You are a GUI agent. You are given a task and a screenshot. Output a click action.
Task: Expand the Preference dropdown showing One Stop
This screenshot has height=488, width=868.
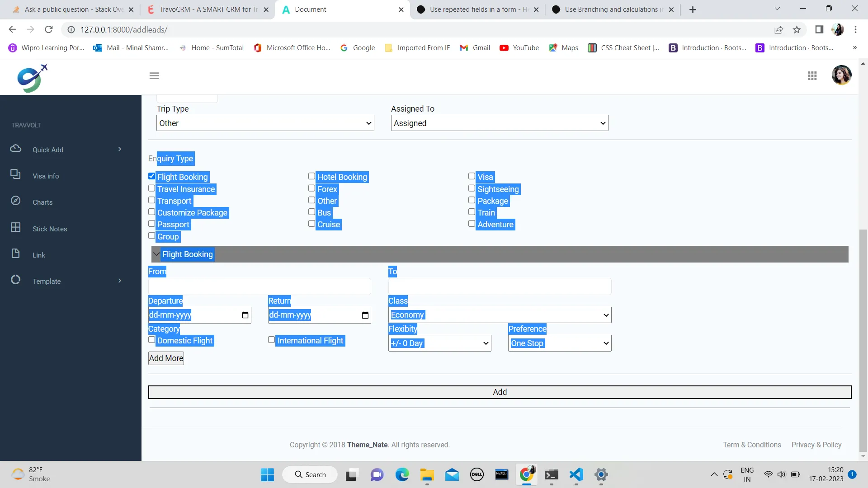(x=559, y=343)
